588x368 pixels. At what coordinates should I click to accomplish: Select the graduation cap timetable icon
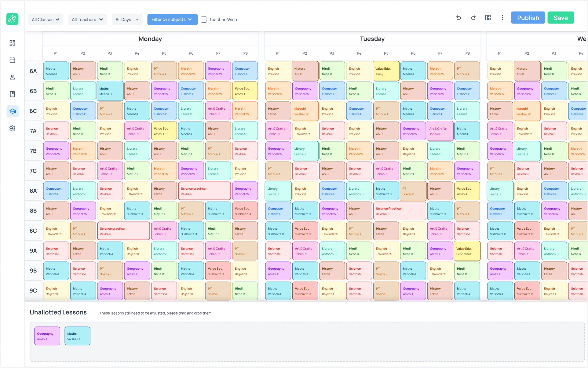13,111
